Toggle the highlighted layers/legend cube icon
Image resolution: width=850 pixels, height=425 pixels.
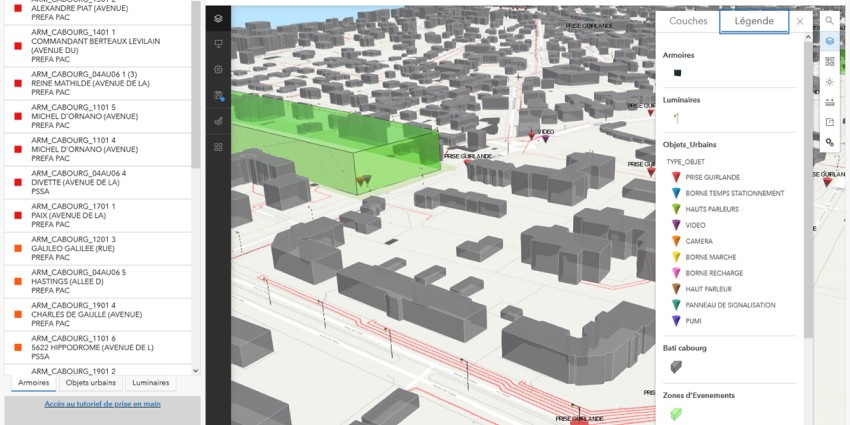tap(829, 41)
